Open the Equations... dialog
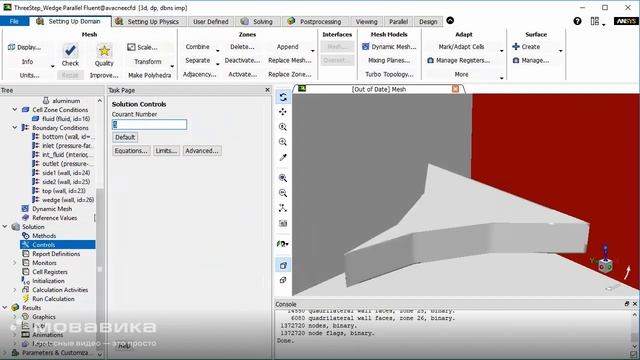640x360 pixels. tap(131, 151)
